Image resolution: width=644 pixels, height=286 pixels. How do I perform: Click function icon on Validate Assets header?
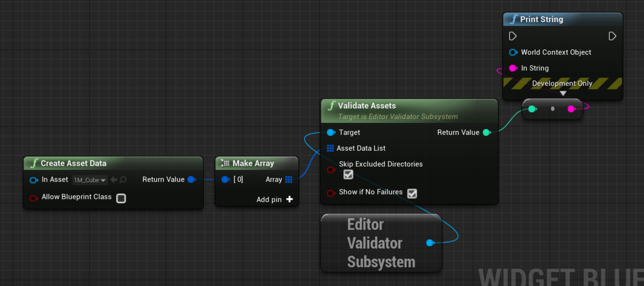332,106
